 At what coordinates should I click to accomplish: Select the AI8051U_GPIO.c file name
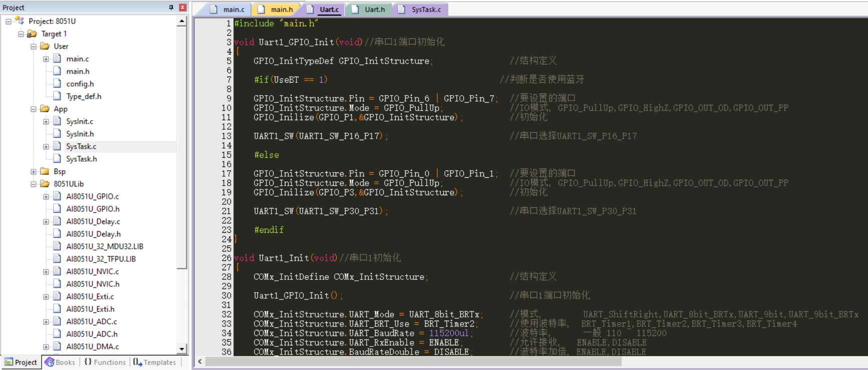[x=93, y=196]
